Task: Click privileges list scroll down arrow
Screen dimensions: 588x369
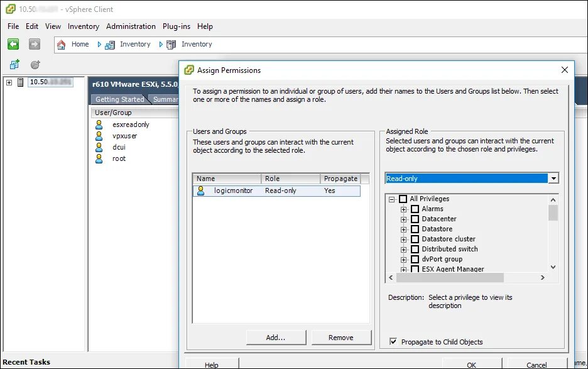Action: click(x=553, y=267)
